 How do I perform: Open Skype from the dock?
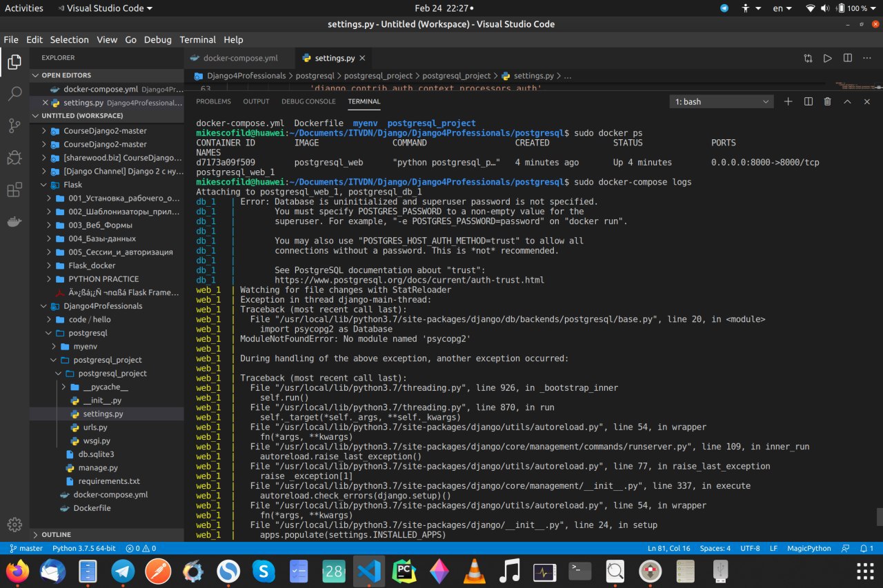tap(264, 570)
